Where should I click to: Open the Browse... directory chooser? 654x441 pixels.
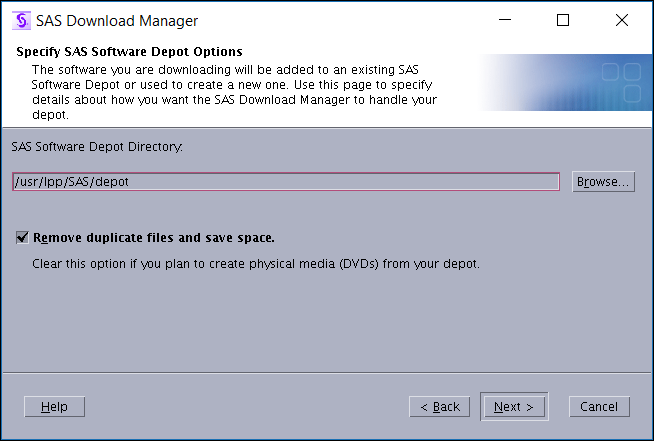coord(603,182)
